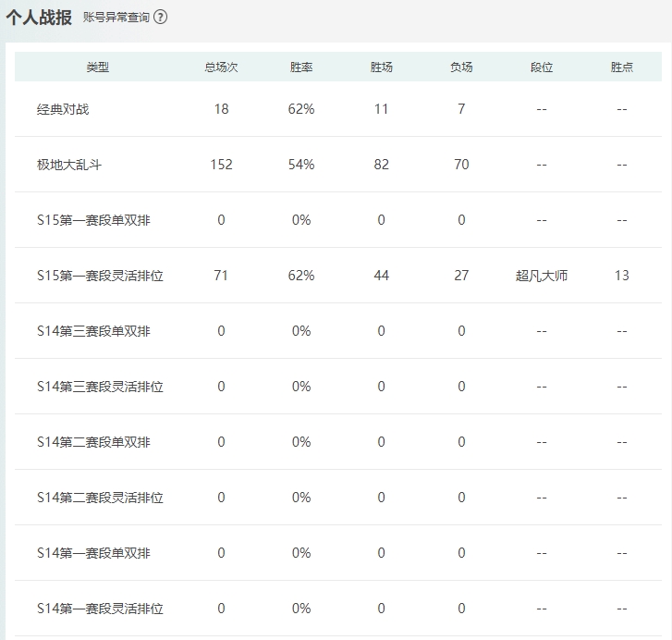Select the 胜场 column header
Screen dimensions: 672x640
click(381, 67)
